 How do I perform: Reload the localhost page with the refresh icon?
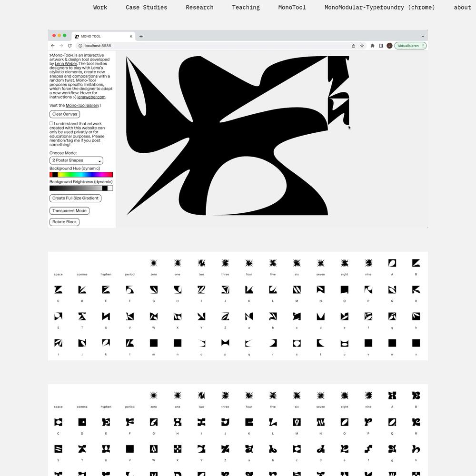coord(69,46)
